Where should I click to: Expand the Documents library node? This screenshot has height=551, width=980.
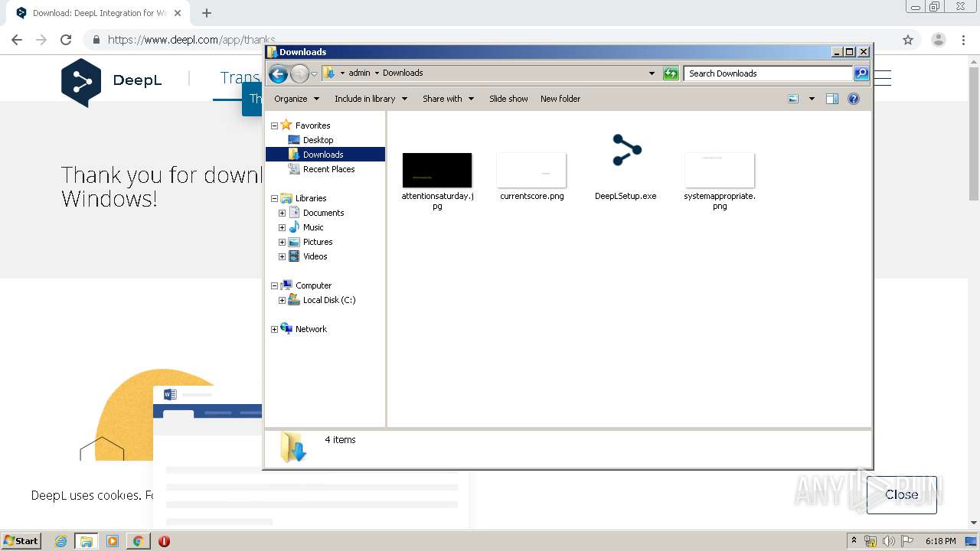[x=282, y=213]
